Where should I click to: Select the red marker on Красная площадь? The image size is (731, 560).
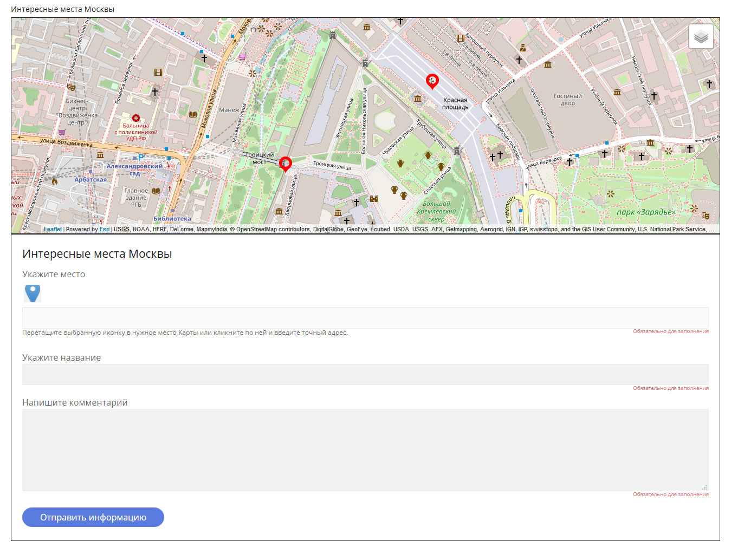coord(432,81)
